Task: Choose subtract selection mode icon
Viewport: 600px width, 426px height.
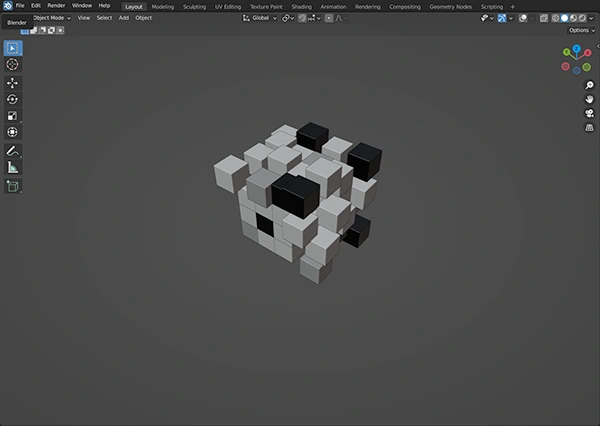Action: (42, 31)
